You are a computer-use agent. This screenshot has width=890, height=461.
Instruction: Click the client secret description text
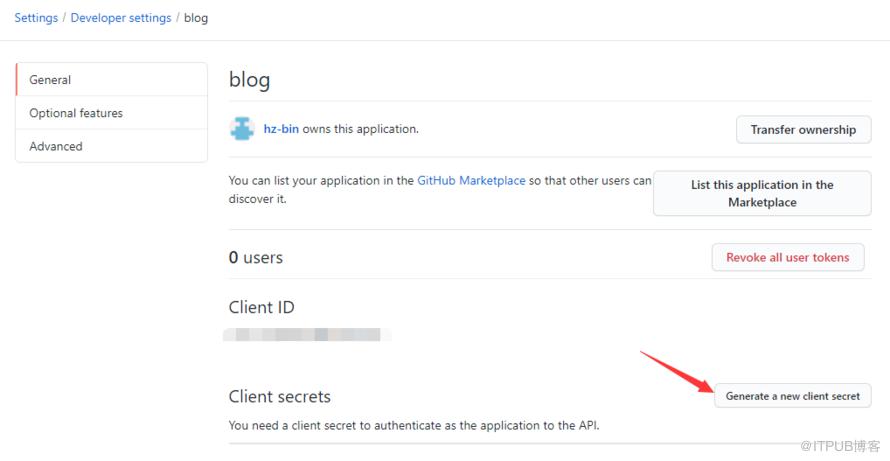point(414,425)
